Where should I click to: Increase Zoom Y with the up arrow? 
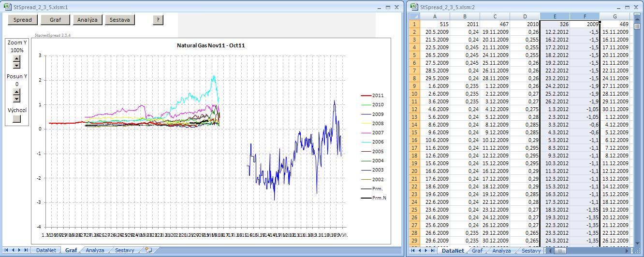[17, 59]
